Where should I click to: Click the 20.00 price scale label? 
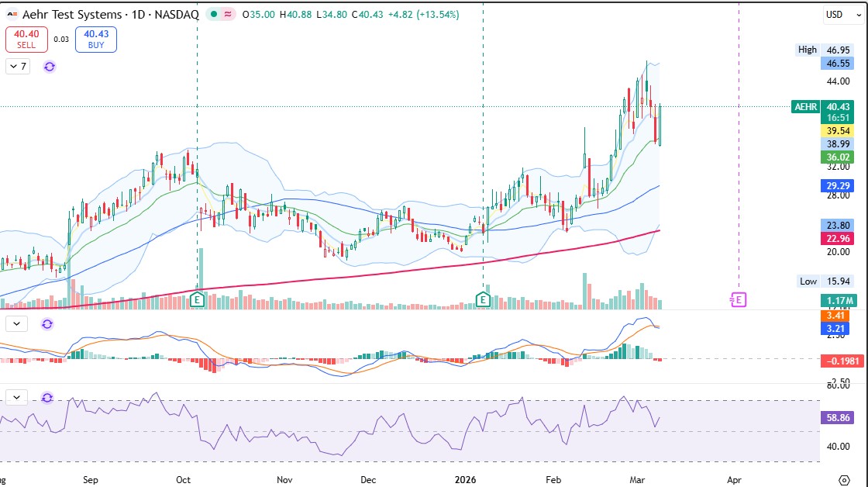click(838, 251)
